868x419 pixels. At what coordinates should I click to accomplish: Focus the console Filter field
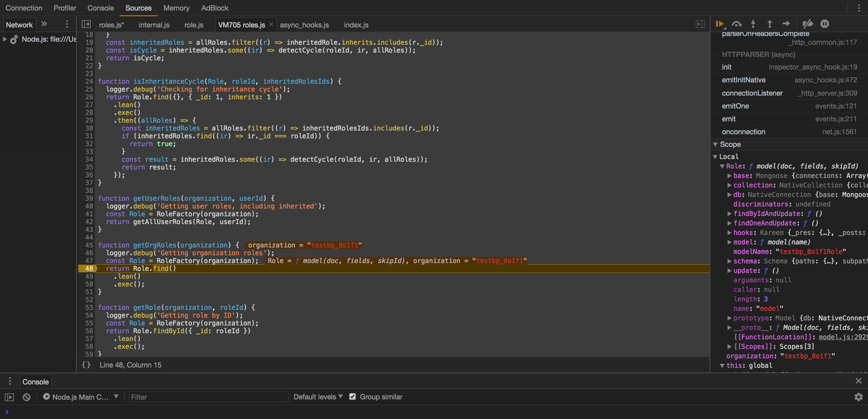[209, 397]
